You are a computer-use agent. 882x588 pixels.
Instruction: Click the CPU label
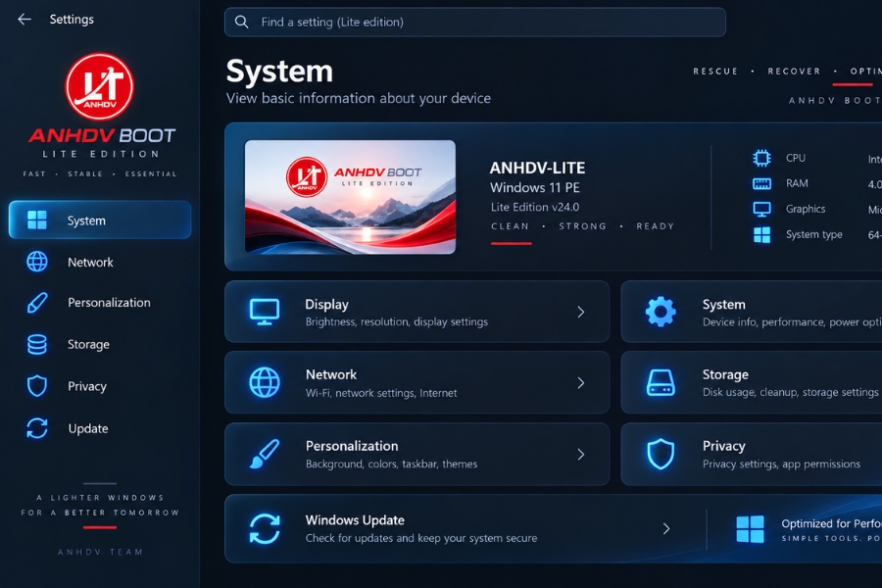[796, 158]
